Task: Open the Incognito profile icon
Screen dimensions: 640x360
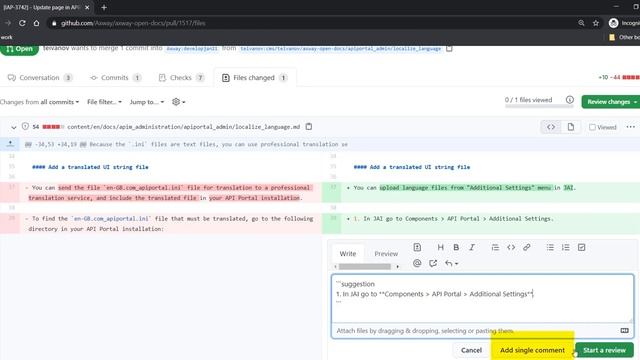Action: click(613, 23)
